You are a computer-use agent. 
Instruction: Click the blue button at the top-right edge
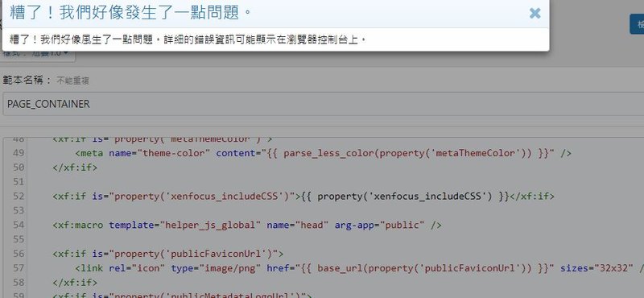[x=637, y=24]
